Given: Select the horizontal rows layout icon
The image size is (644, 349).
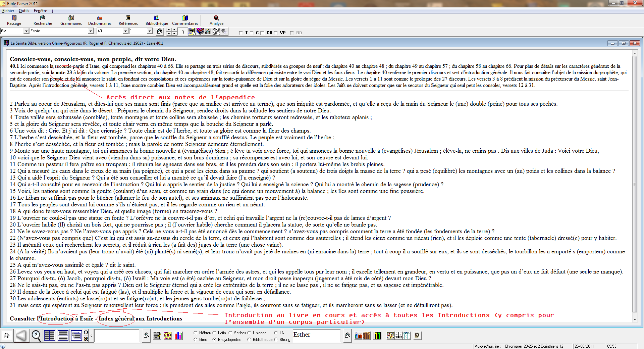Looking at the screenshot, I should [63, 335].
